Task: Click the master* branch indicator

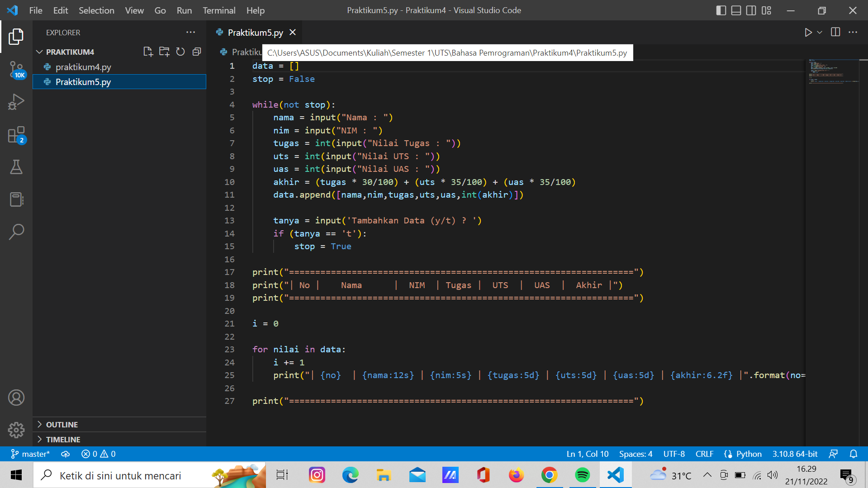Action: pyautogui.click(x=30, y=454)
